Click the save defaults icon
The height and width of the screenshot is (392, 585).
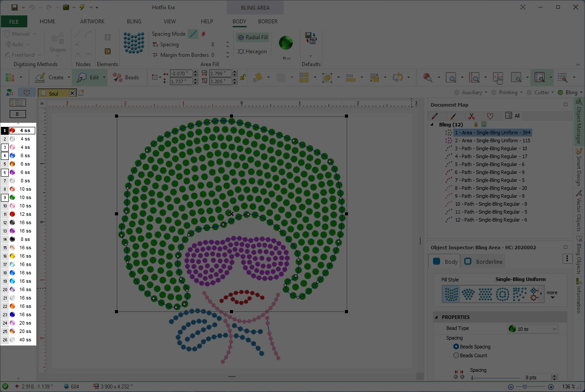(311, 38)
